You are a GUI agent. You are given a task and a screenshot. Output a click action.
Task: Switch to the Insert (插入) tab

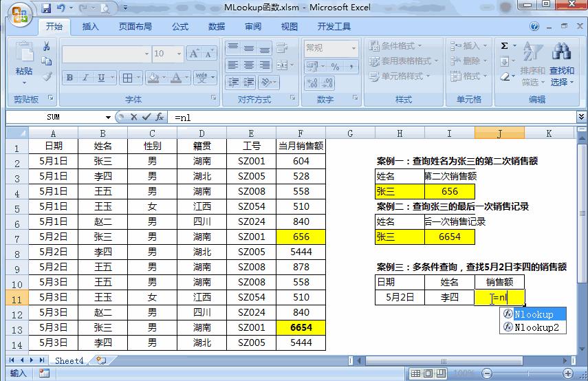(x=90, y=27)
